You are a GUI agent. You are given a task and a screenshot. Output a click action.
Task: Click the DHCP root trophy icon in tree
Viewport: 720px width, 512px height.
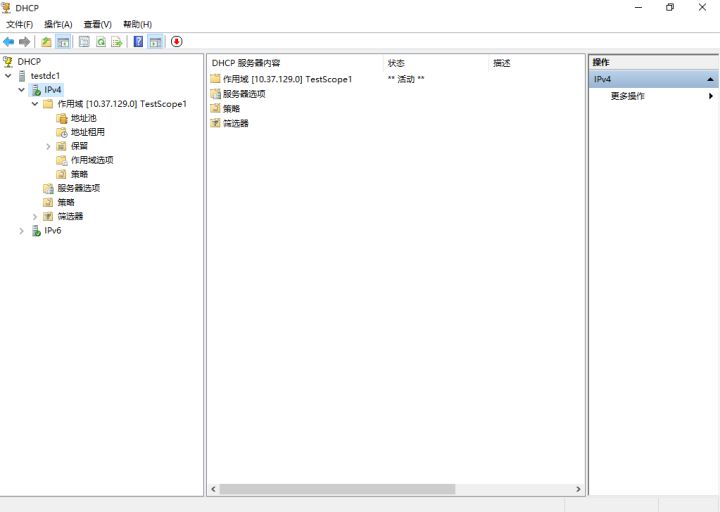coord(8,62)
